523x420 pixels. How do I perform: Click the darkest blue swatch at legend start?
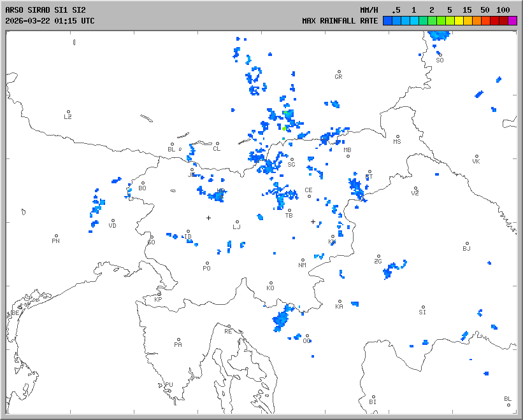pos(387,20)
